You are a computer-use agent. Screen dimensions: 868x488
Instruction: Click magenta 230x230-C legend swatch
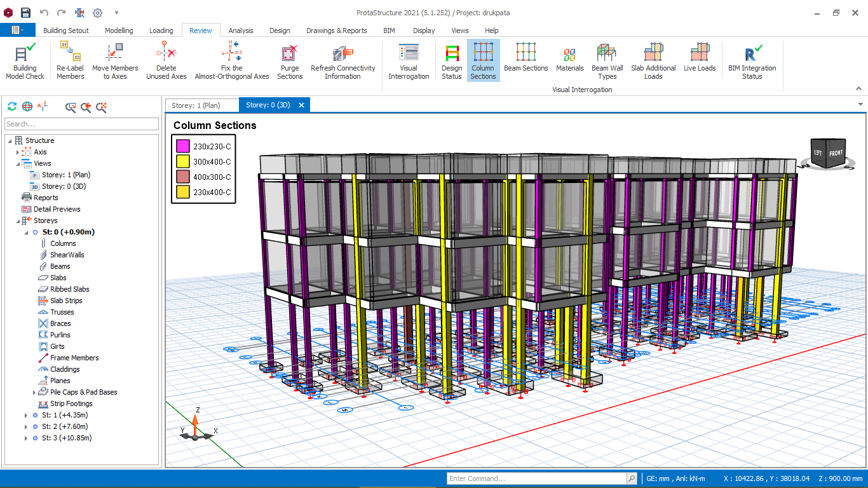point(183,146)
